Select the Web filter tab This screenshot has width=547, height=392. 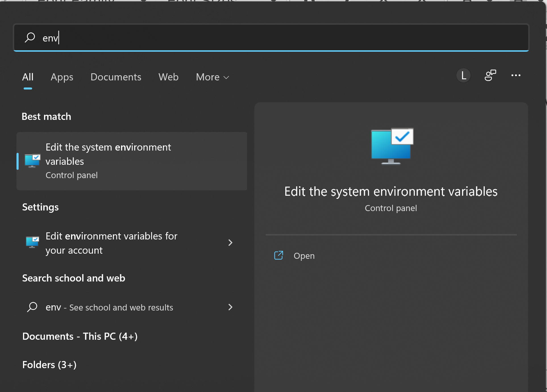(x=168, y=77)
